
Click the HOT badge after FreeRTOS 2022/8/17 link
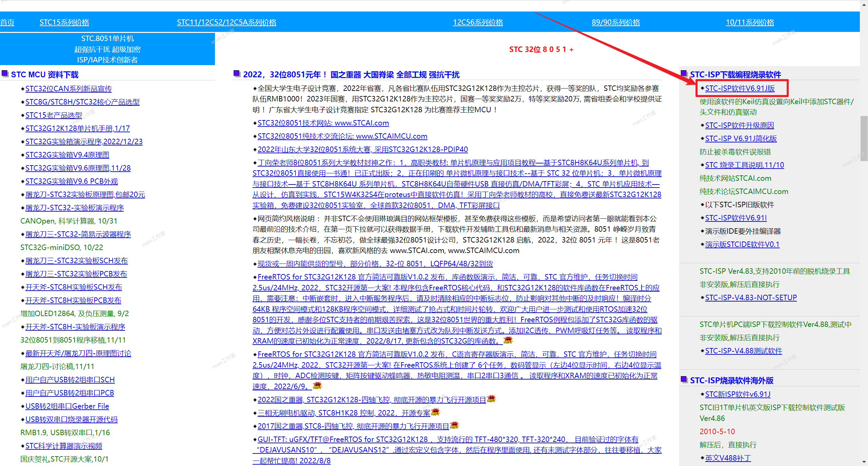(x=508, y=340)
